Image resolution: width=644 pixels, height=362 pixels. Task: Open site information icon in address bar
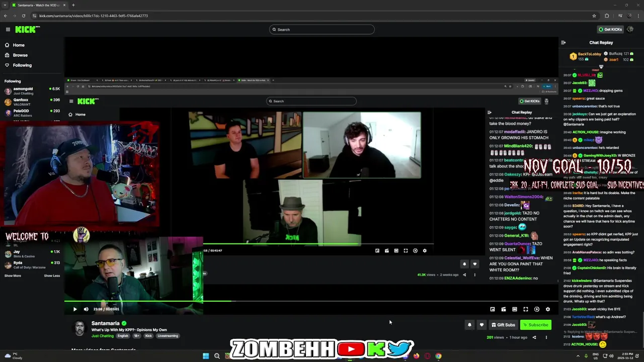[x=34, y=16]
